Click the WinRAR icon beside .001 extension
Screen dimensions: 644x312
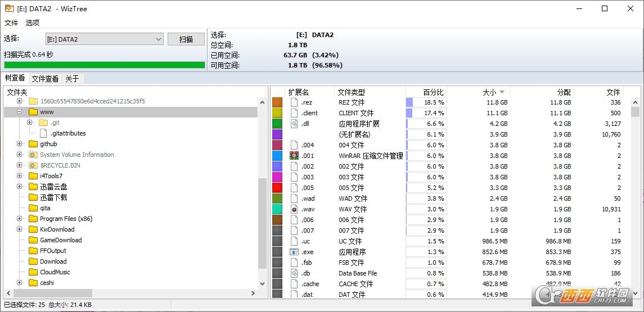tap(294, 156)
